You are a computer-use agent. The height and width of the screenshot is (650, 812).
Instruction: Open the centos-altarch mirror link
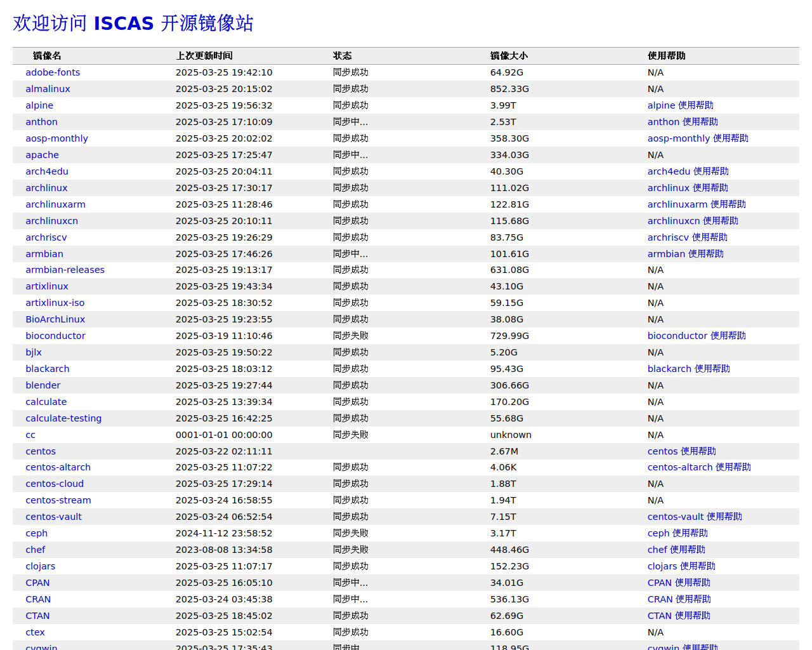(58, 467)
